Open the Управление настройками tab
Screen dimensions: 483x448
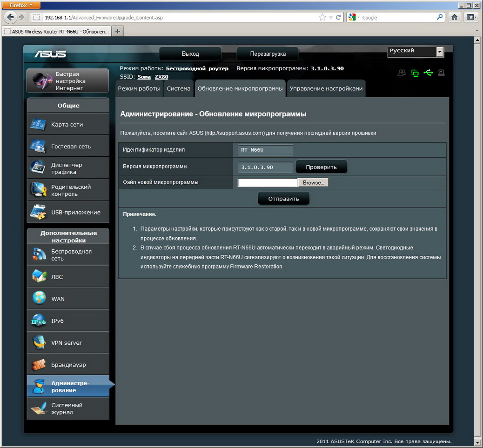[326, 88]
